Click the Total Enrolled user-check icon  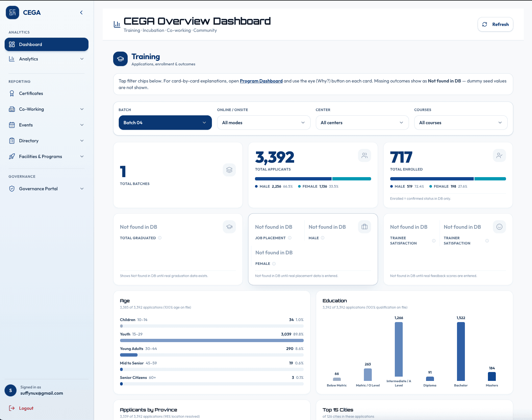(499, 155)
